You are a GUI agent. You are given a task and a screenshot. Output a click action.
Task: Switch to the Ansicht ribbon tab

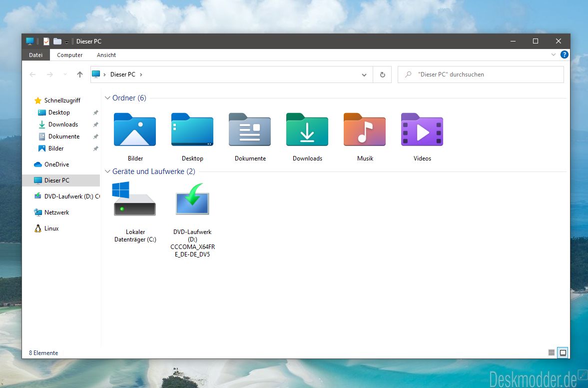pyautogui.click(x=106, y=55)
